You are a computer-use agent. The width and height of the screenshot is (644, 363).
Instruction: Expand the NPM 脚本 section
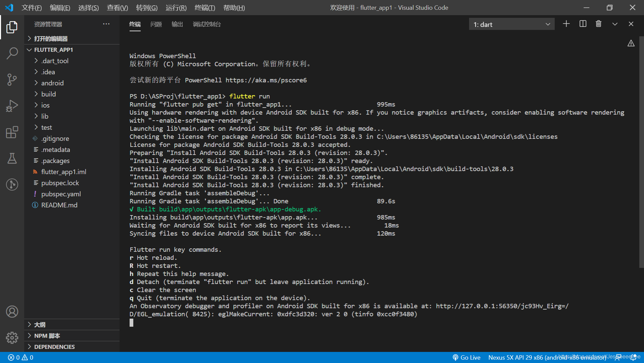click(x=72, y=336)
